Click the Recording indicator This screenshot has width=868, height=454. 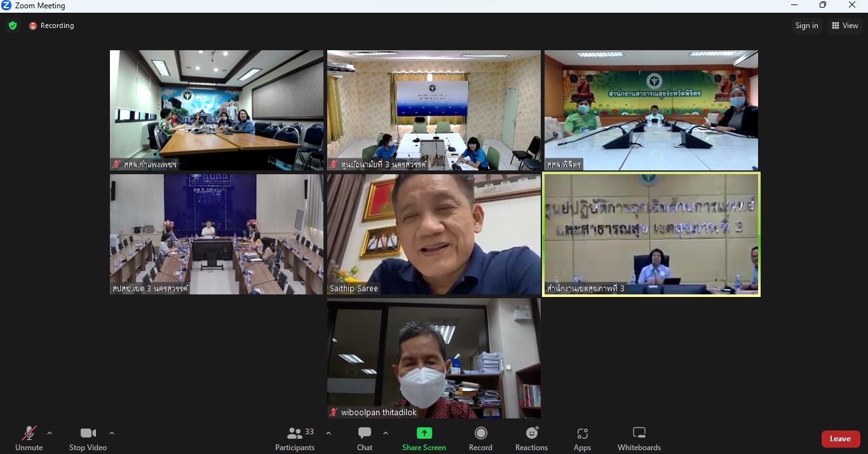click(51, 25)
